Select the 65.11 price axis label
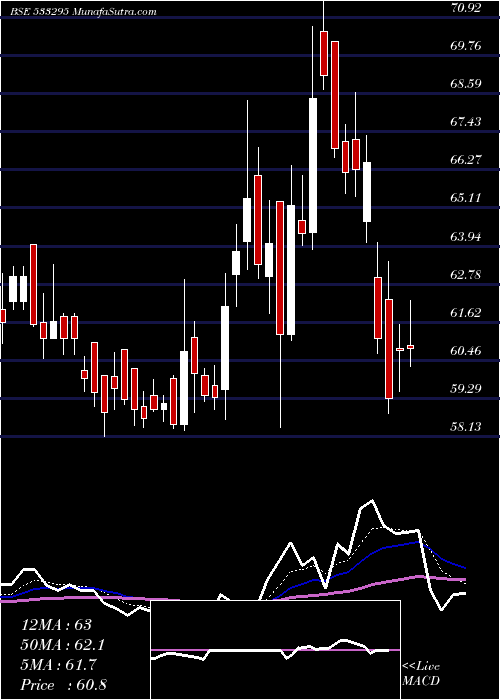This screenshot has width=500, height=700. tap(466, 197)
